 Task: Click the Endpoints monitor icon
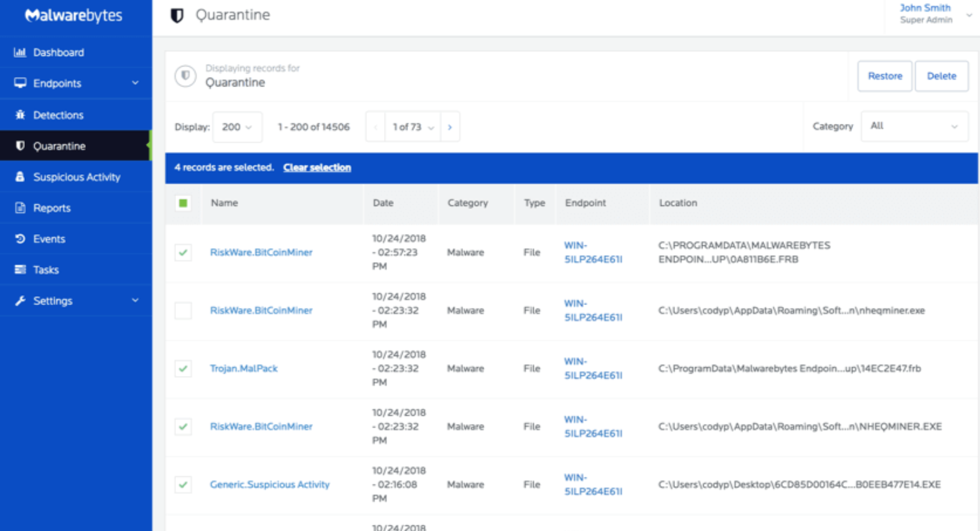20,83
